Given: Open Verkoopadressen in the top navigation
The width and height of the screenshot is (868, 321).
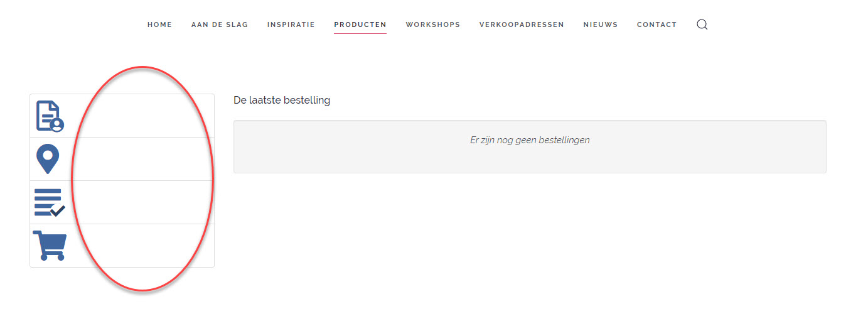Looking at the screenshot, I should [x=522, y=24].
